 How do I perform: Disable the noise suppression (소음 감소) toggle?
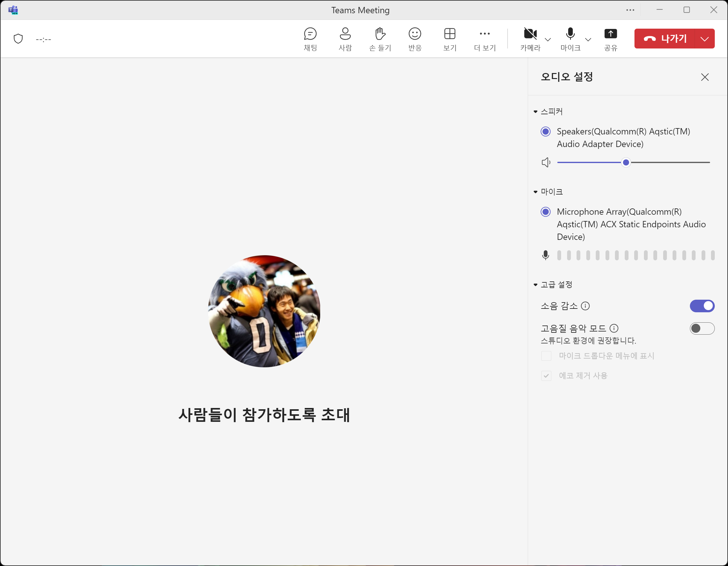702,306
